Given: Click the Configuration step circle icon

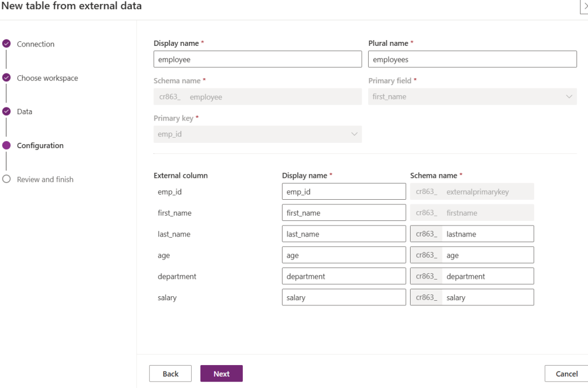Looking at the screenshot, I should (6, 145).
